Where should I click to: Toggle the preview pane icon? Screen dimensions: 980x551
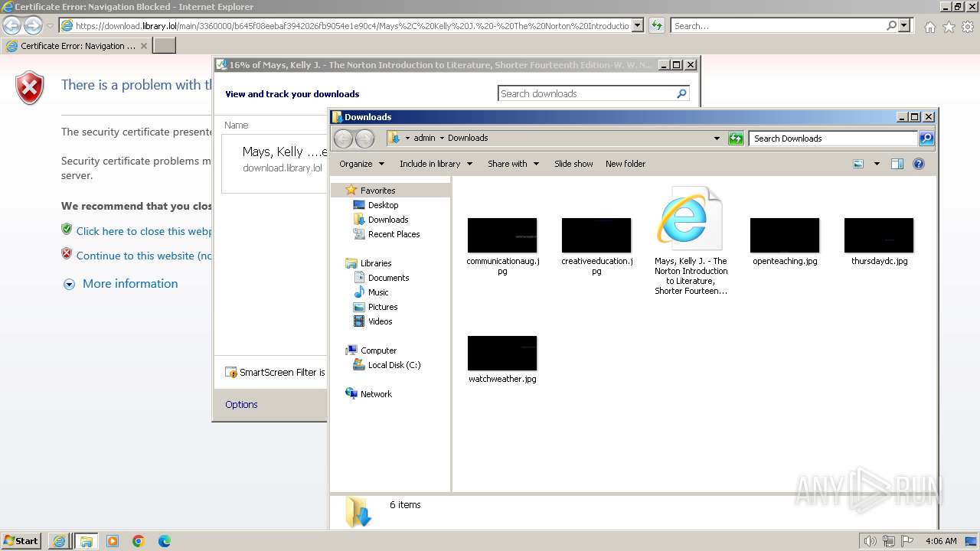click(x=897, y=164)
